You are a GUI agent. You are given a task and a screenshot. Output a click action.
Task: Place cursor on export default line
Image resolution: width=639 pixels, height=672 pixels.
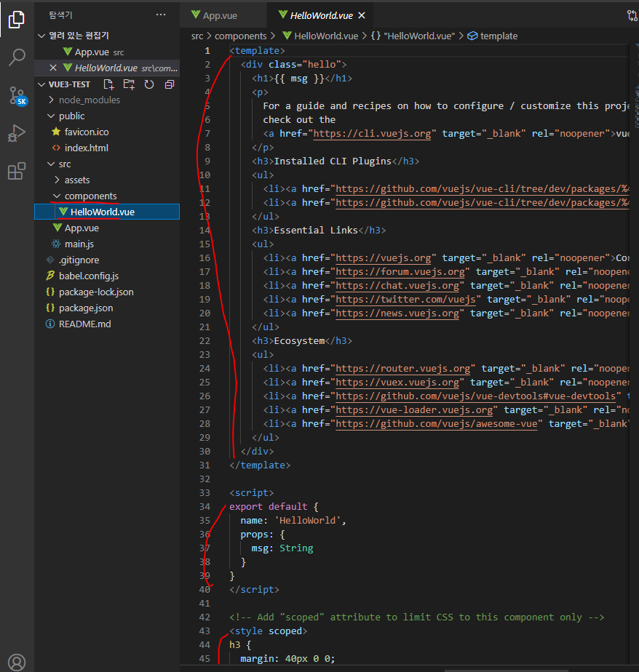point(274,507)
